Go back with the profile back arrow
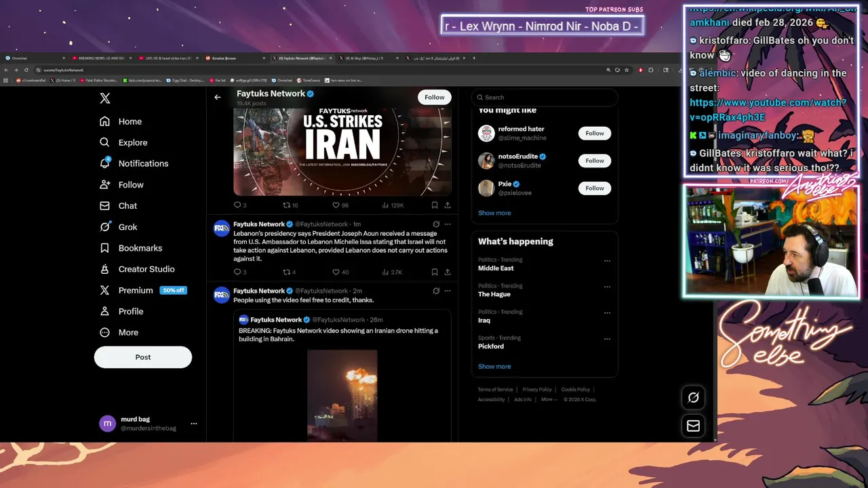868x488 pixels. (218, 97)
